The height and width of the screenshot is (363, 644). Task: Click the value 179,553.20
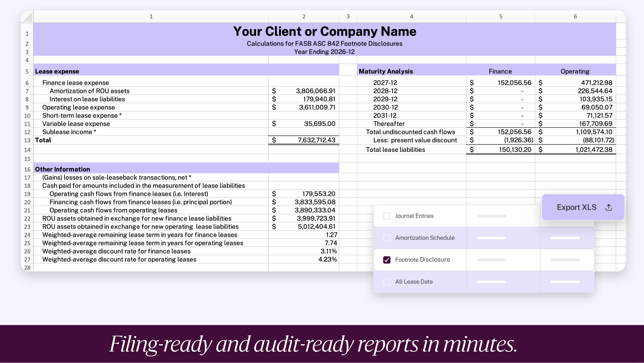(319, 194)
